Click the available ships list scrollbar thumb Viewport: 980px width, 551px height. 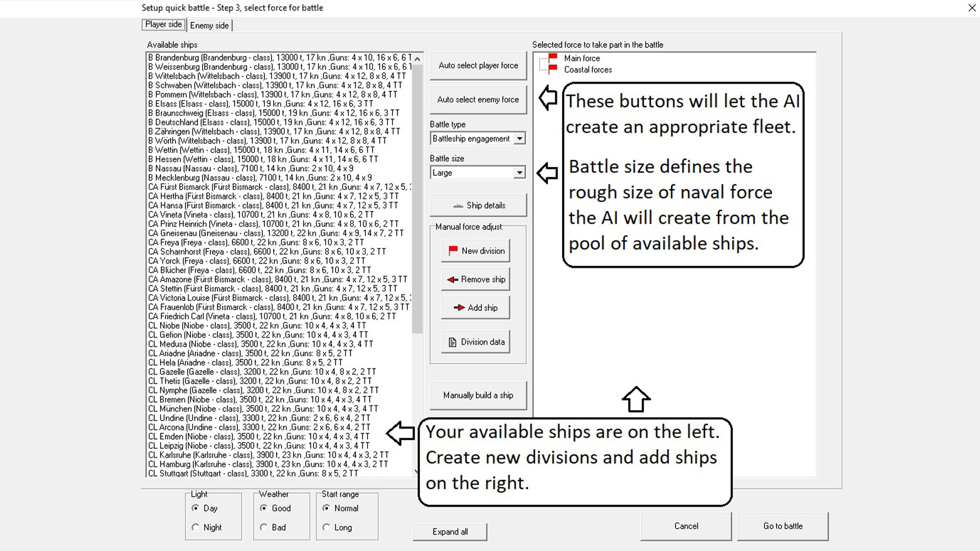(x=417, y=199)
